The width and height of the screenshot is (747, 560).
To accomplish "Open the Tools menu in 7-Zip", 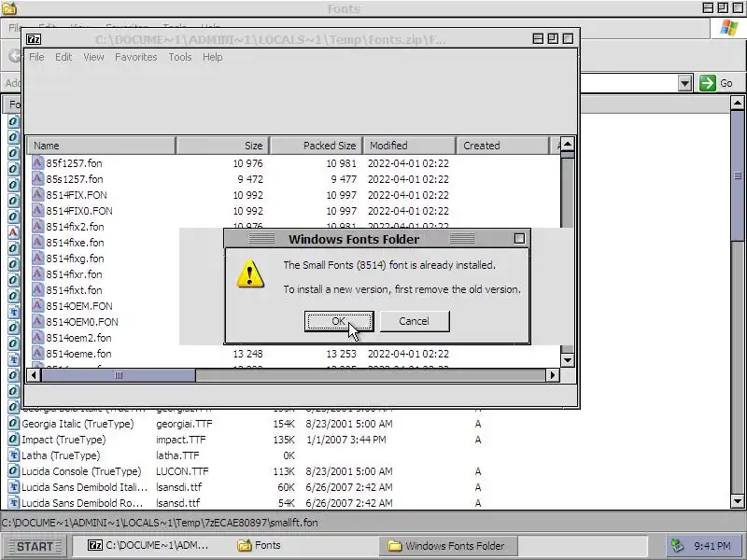I will (x=179, y=57).
